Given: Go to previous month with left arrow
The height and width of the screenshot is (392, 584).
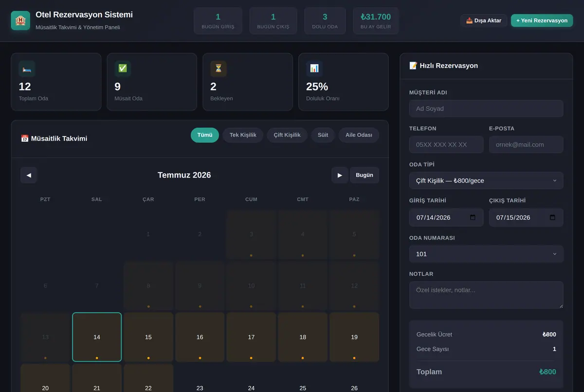Looking at the screenshot, I should [x=29, y=175].
